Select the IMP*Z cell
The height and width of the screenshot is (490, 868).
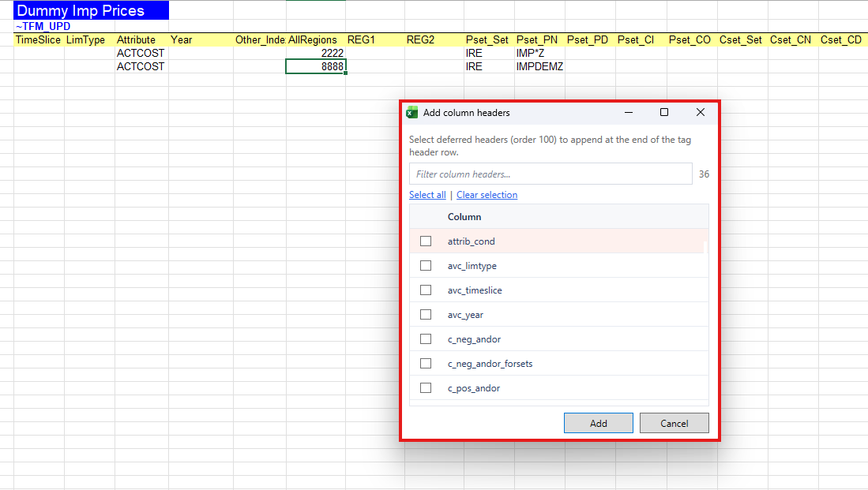point(539,53)
